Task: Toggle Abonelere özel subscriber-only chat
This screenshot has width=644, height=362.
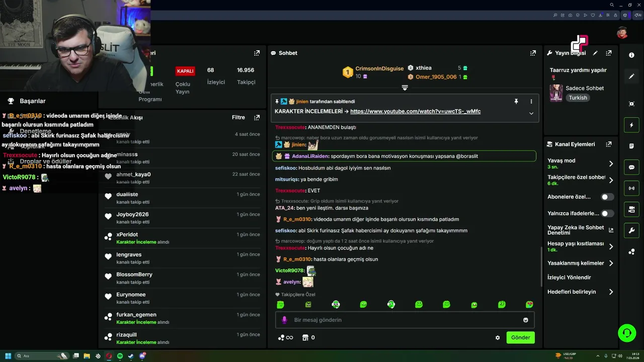Action: [608, 197]
